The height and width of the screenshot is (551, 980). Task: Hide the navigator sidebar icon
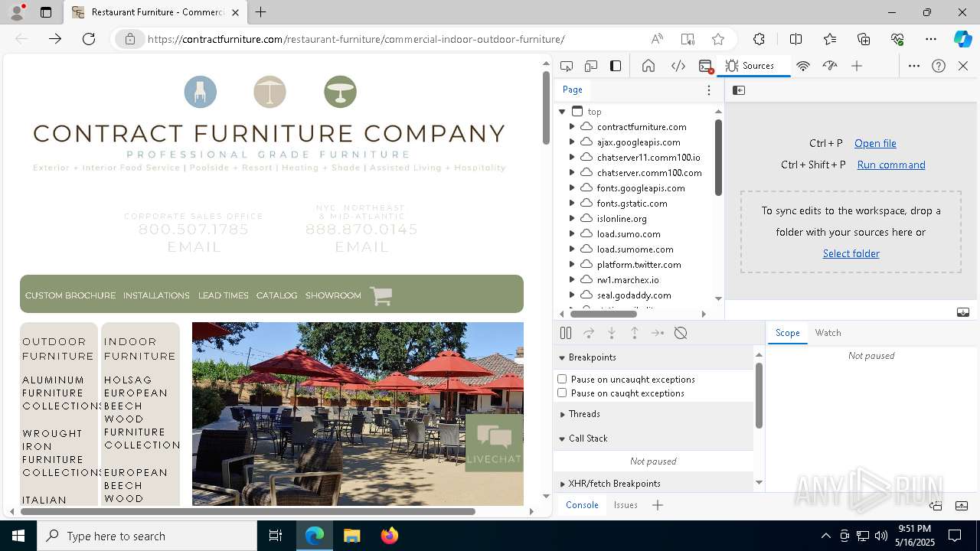coord(739,90)
